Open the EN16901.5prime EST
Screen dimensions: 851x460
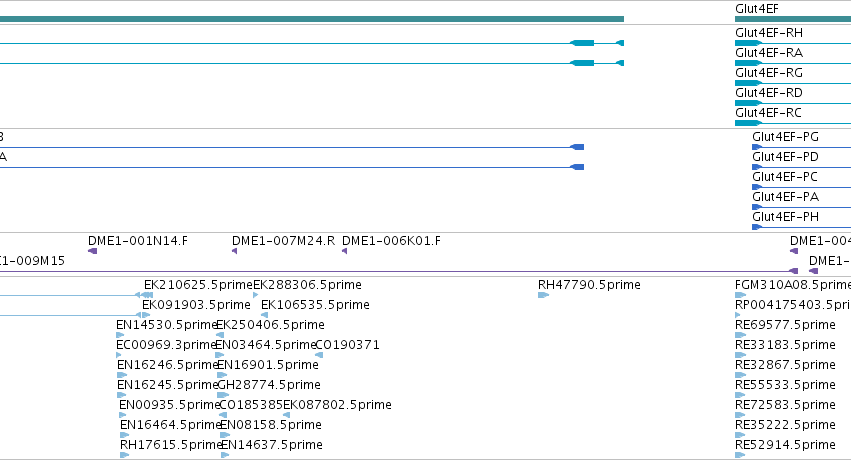[x=268, y=365]
